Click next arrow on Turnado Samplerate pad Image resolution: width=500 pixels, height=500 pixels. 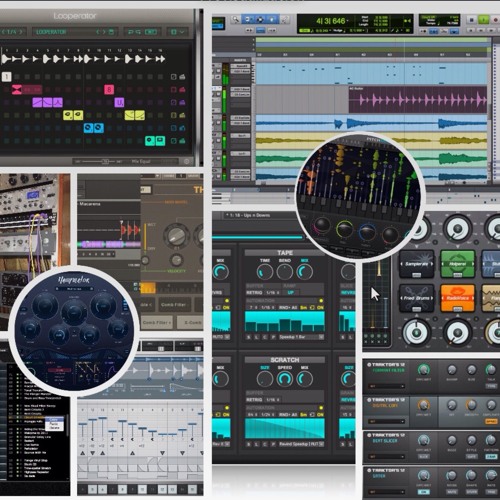[431, 264]
